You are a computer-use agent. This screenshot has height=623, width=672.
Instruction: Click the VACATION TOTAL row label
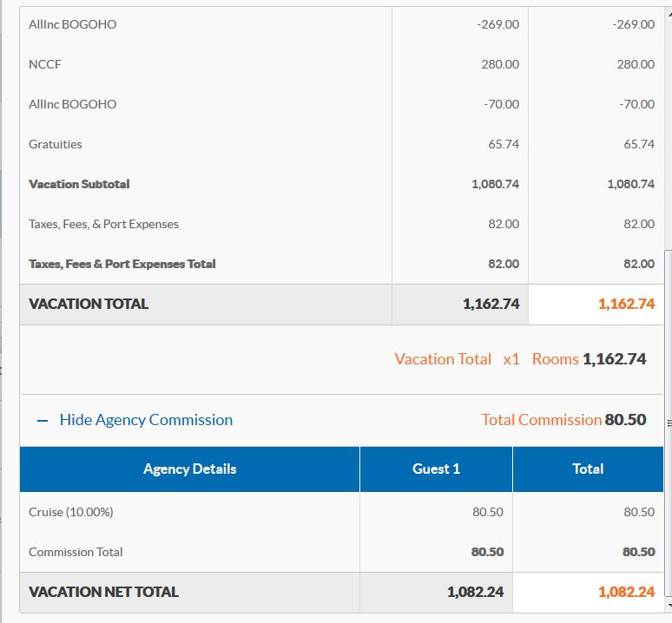point(89,304)
